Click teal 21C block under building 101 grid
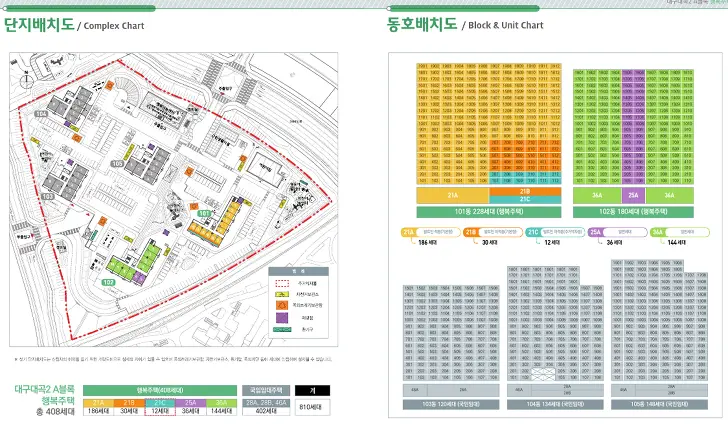 click(x=525, y=200)
